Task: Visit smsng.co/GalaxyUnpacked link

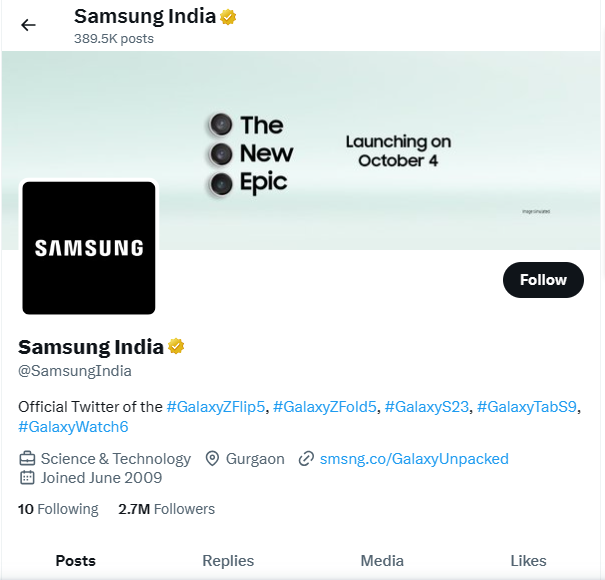Action: tap(414, 459)
